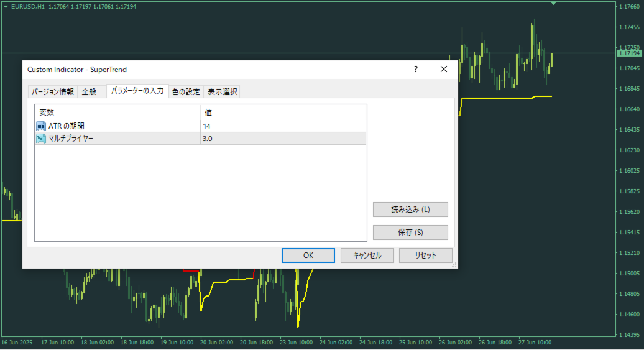Screen dimensions: 644x350
Task: Click the 読み込み (L) button
Action: coord(410,210)
